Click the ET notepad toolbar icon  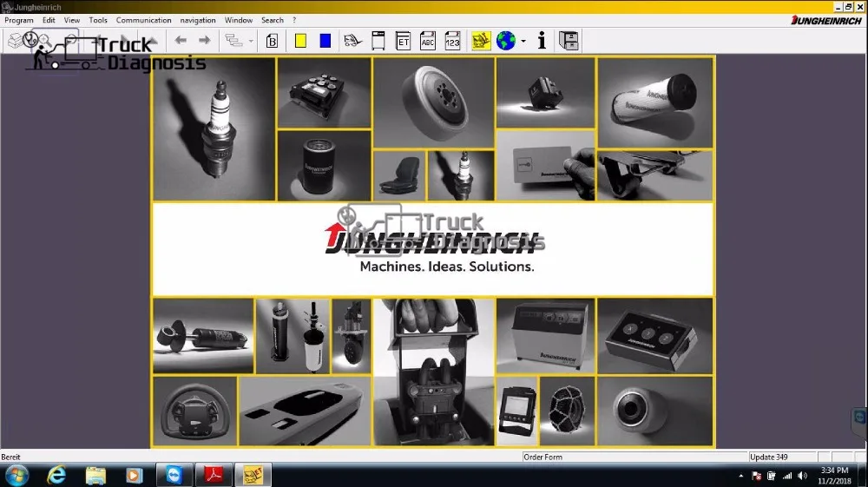tap(403, 41)
